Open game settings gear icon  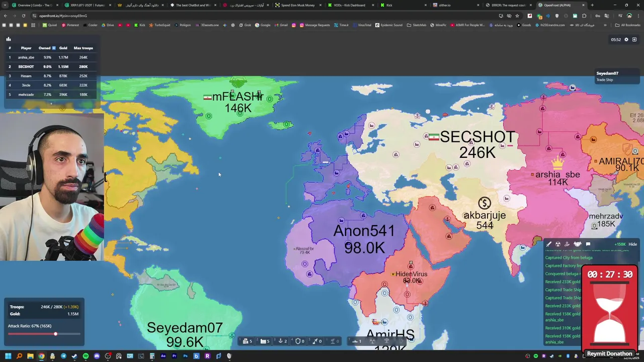click(626, 39)
